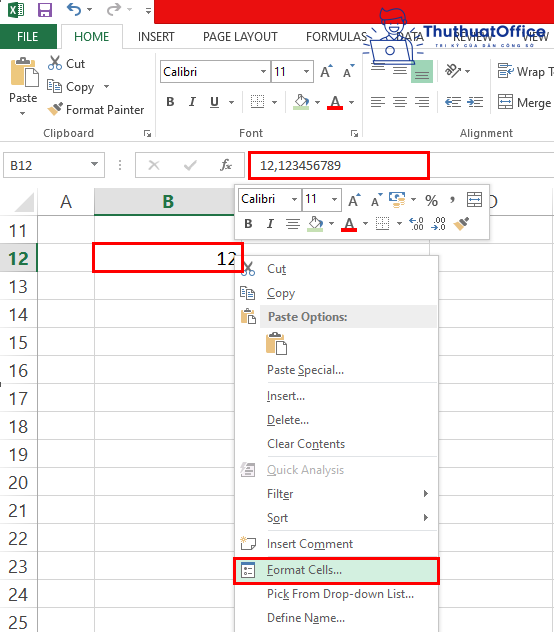Cut selection using ribbon Cut button
Image resolution: width=554 pixels, height=632 pixels.
coord(67,64)
